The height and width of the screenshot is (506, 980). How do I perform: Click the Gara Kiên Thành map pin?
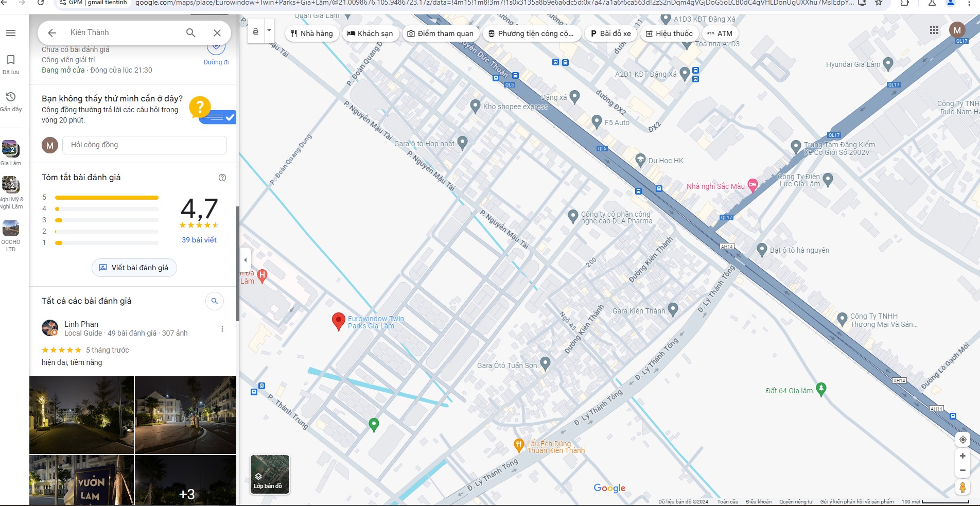point(673,310)
